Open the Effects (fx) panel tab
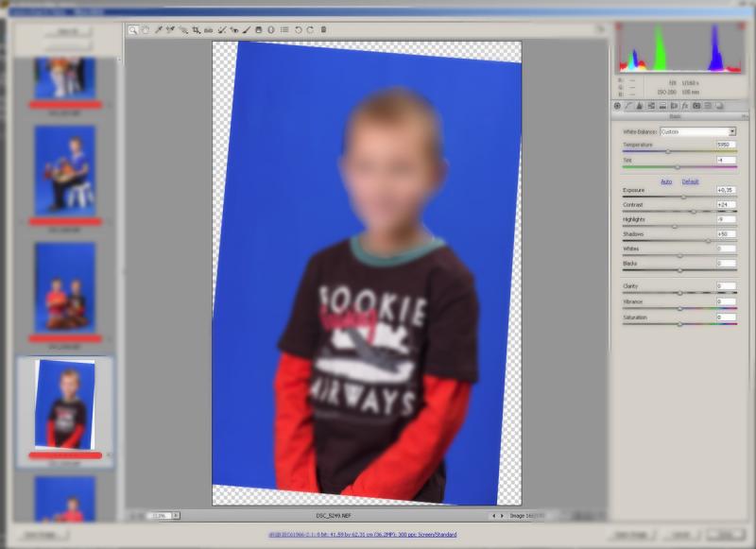756x549 pixels. (x=684, y=106)
